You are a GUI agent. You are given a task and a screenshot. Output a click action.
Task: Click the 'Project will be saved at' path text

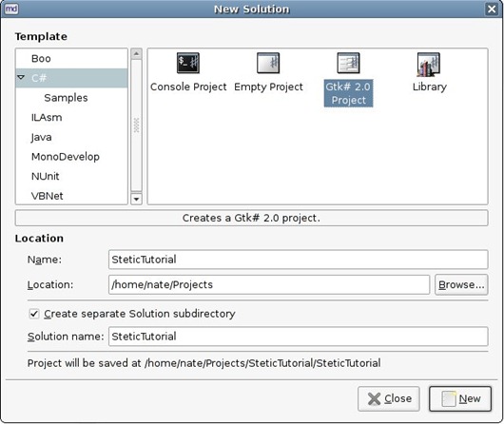pos(204,363)
